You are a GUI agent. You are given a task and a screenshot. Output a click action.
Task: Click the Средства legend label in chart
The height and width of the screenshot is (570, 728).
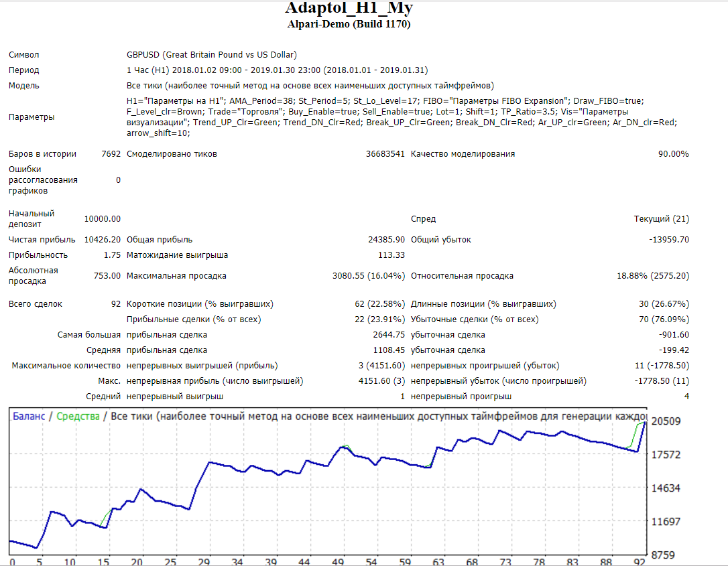78,417
